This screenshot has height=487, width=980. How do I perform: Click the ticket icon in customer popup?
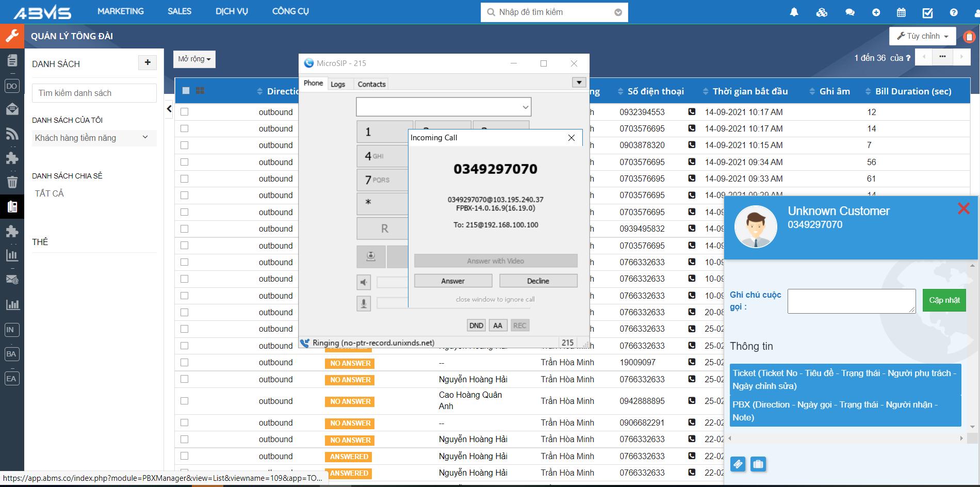click(x=738, y=464)
